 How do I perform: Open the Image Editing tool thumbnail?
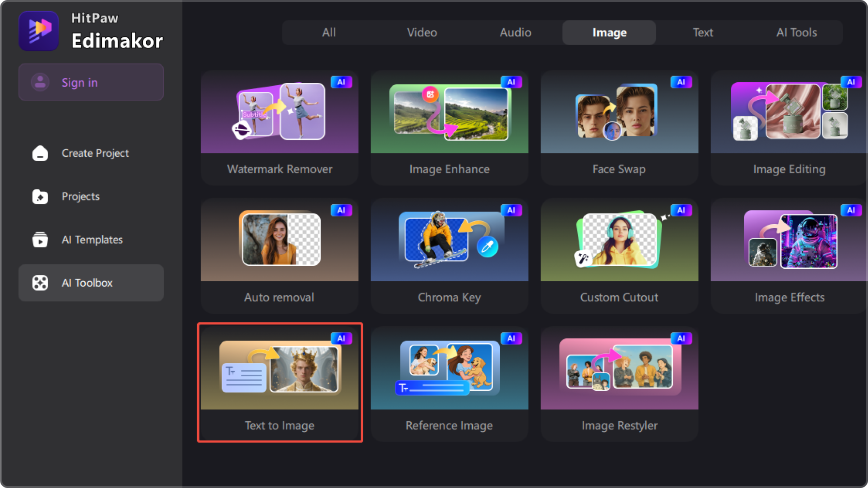tap(789, 112)
